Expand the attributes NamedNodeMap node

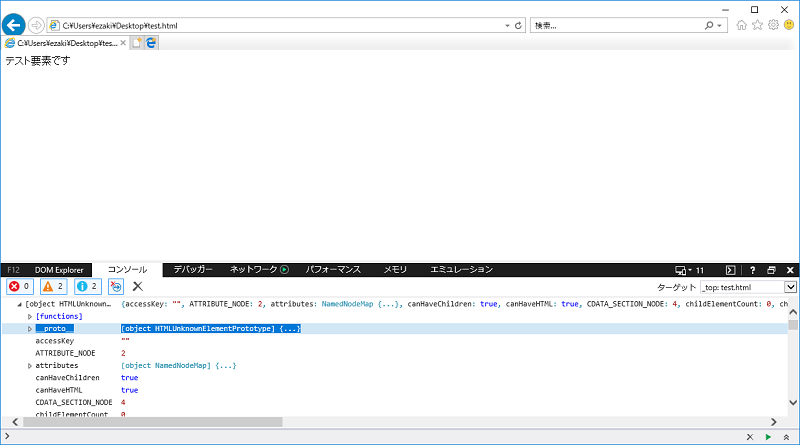[x=30, y=366]
